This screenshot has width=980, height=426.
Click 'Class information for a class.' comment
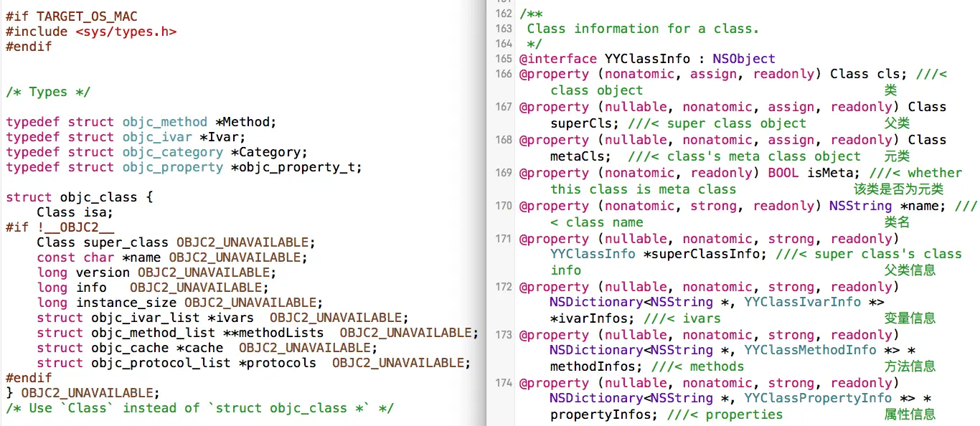pos(643,29)
